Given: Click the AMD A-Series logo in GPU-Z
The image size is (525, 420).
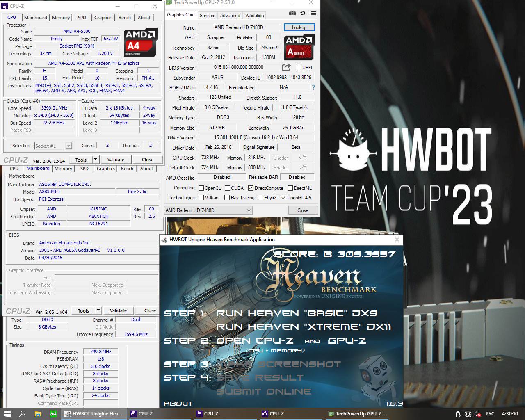Looking at the screenshot, I should [299, 47].
